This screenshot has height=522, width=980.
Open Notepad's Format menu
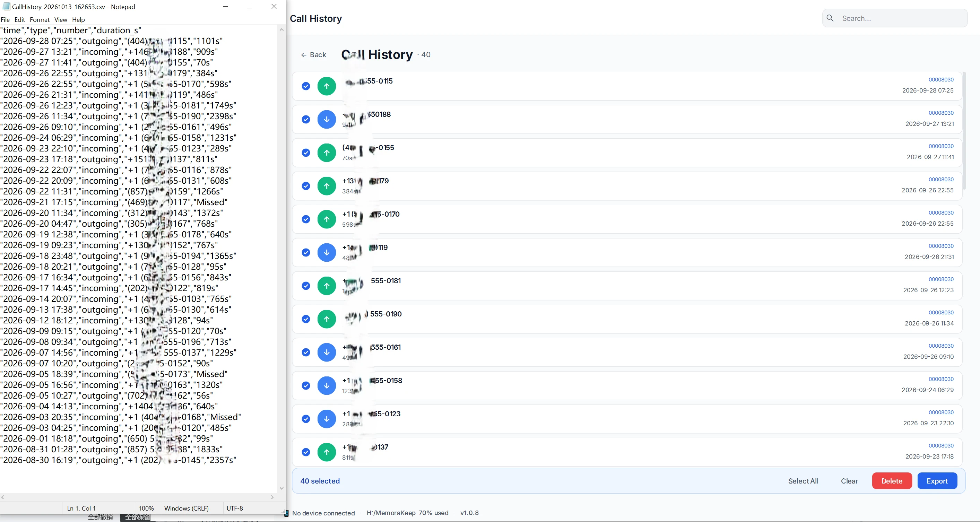point(40,20)
